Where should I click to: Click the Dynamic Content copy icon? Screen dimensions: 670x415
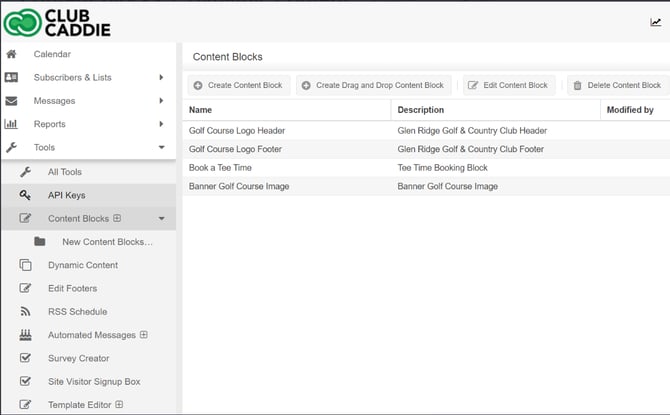pos(26,265)
